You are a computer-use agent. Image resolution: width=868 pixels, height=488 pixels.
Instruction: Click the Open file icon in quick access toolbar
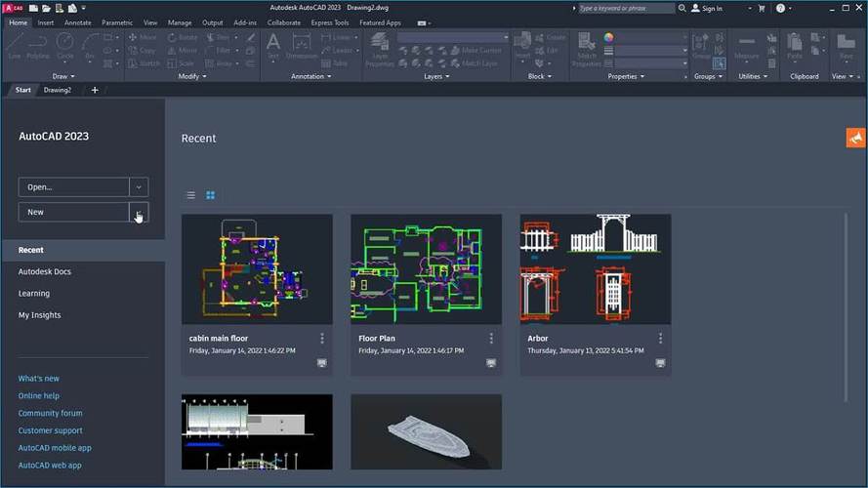[x=48, y=8]
